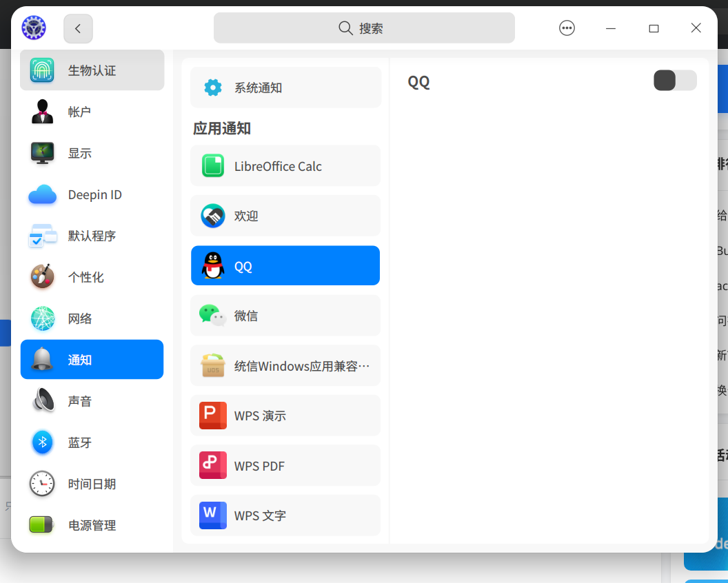Click the 默认程序 label in the sidebar
Image resolution: width=728 pixels, height=583 pixels.
tap(92, 236)
